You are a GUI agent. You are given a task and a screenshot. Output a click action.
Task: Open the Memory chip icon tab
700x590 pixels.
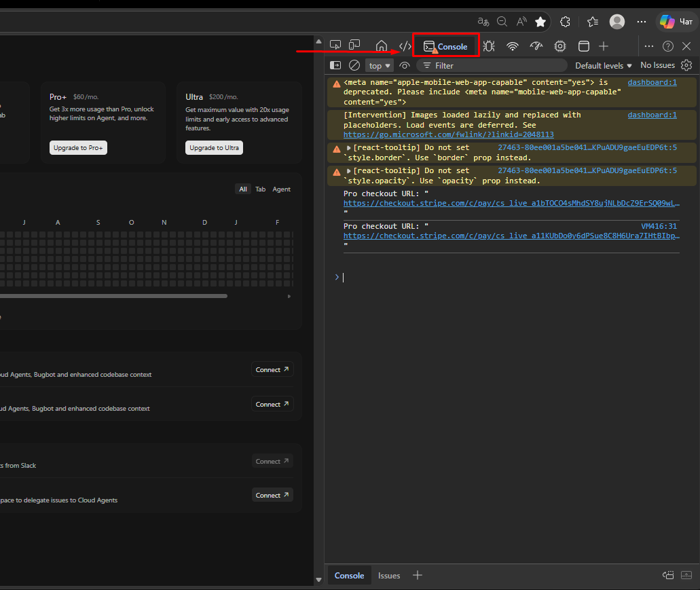click(x=560, y=46)
